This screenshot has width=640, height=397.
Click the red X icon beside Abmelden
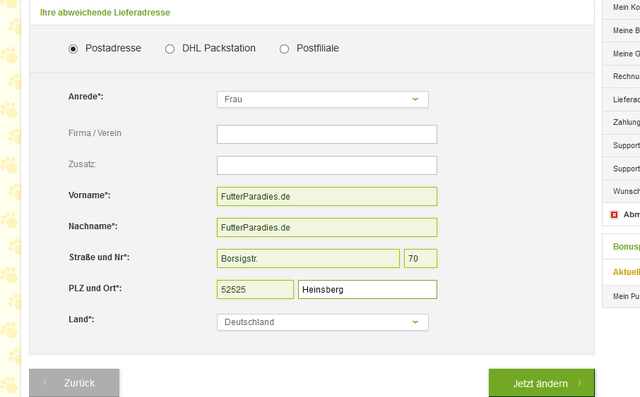(x=614, y=215)
